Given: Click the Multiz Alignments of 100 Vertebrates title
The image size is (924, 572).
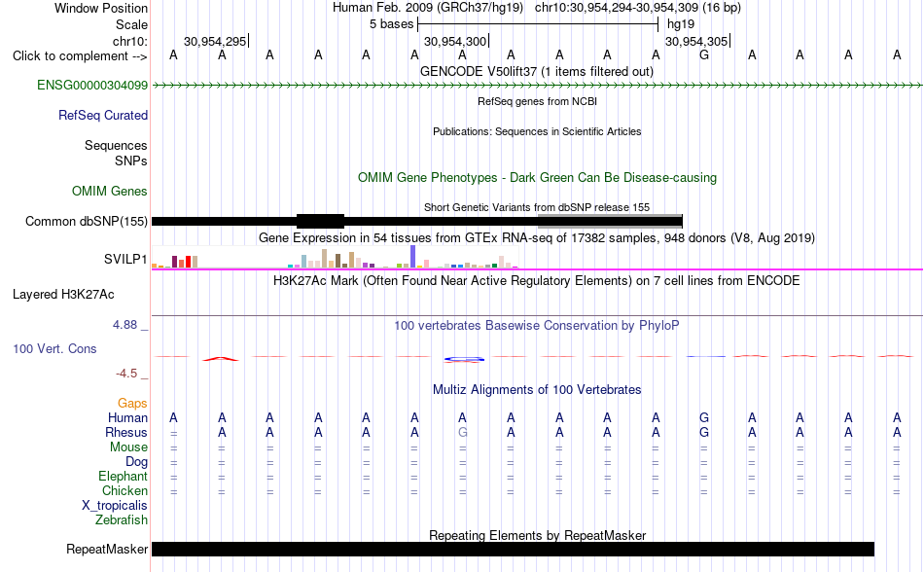Looking at the screenshot, I should [537, 390].
